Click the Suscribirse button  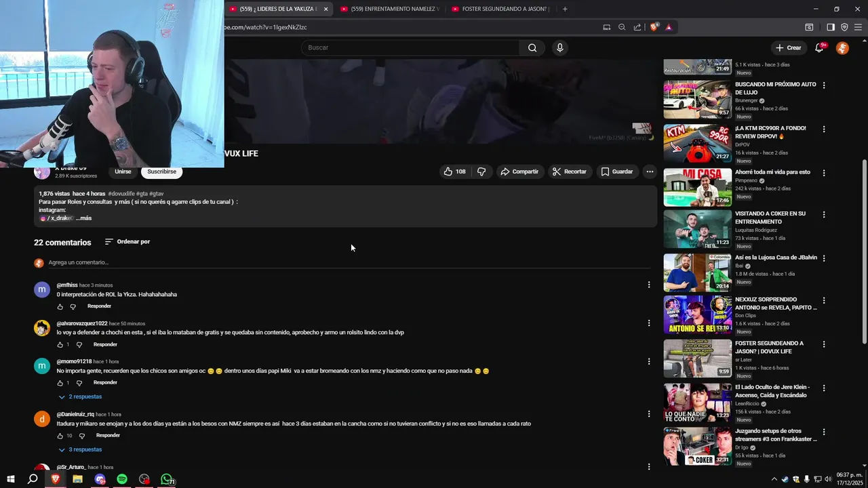coord(162,171)
